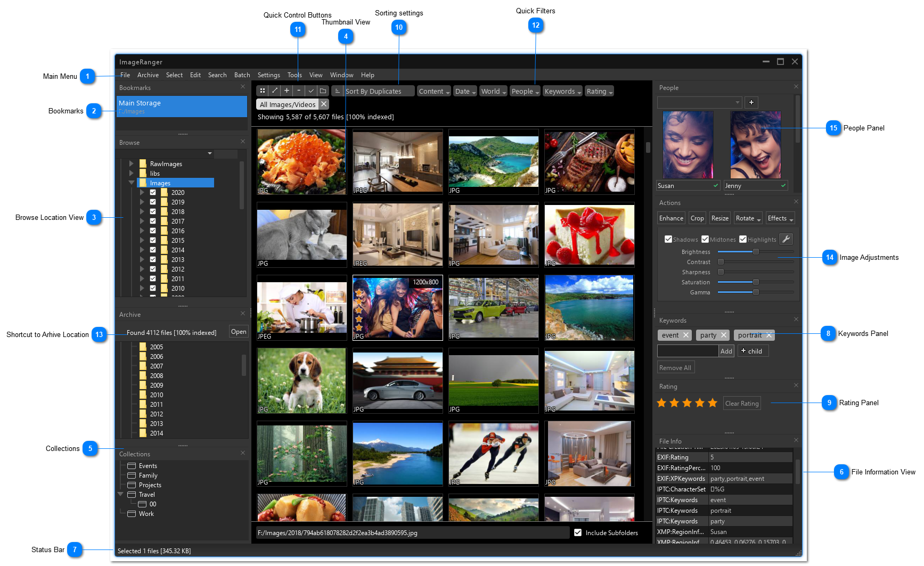Open the Archive menu
This screenshot has height=566, width=924.
pyautogui.click(x=148, y=75)
